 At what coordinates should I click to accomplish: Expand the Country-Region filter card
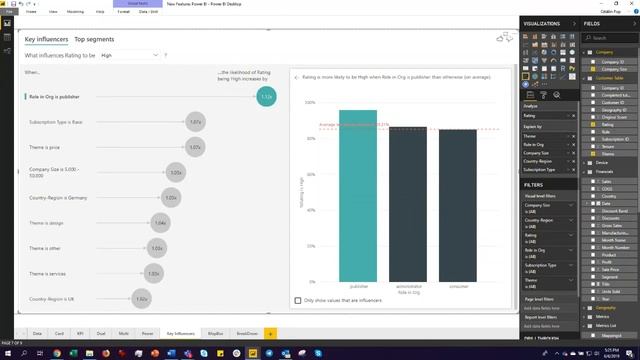click(571, 220)
